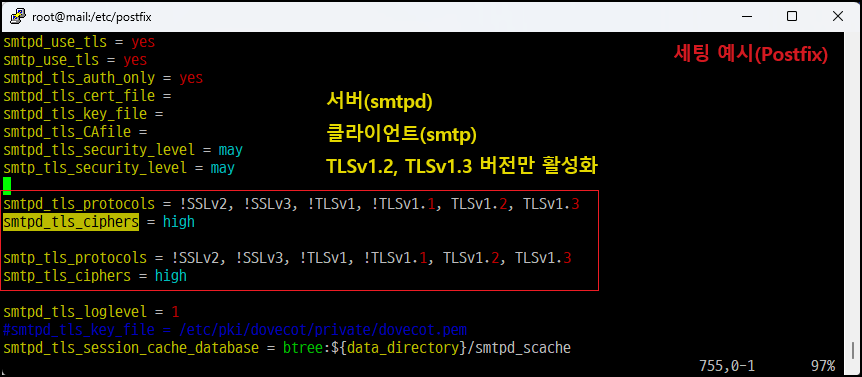Click the PuTTY icon in title bar
This screenshot has width=862, height=377.
click(19, 16)
